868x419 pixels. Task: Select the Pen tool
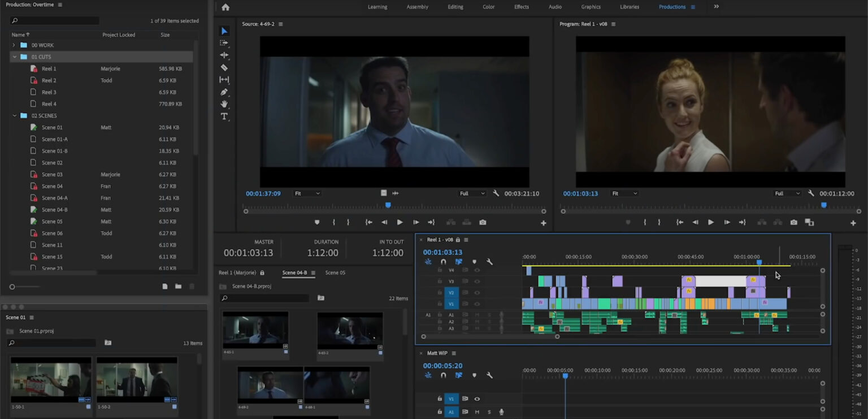coord(224,92)
